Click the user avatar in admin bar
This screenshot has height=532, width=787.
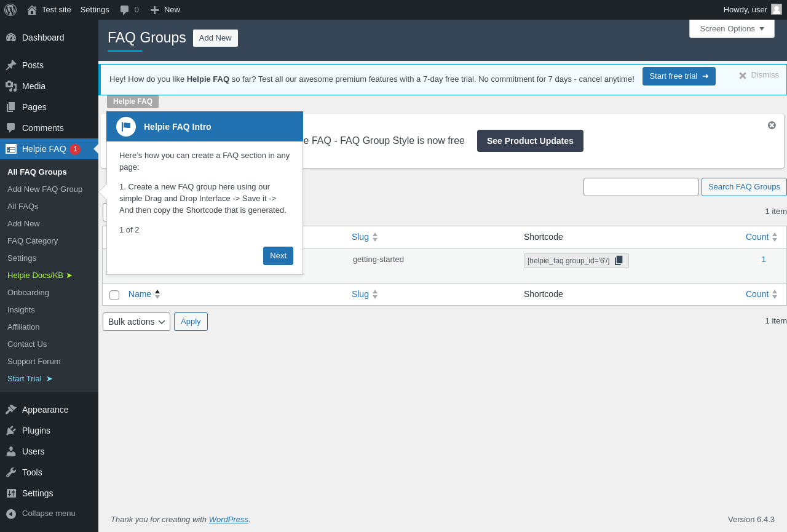point(777,9)
